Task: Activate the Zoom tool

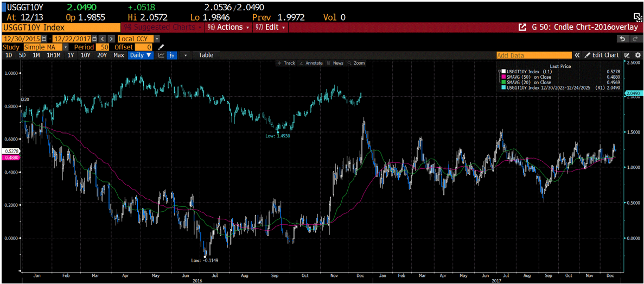Action: pyautogui.click(x=356, y=64)
